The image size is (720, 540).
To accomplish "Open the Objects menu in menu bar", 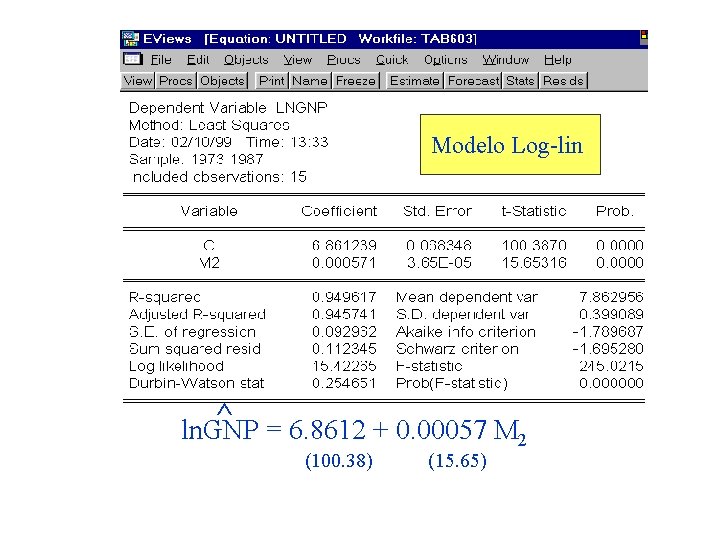I will [246, 60].
